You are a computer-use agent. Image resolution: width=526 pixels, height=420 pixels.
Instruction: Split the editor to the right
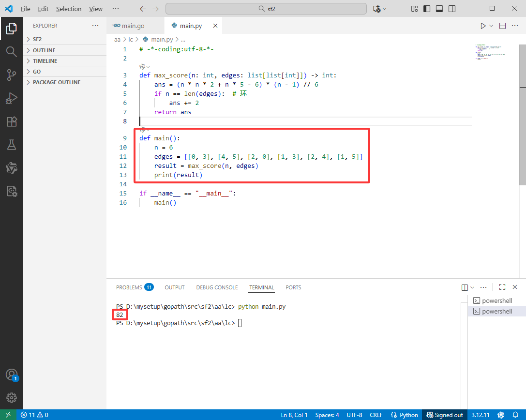(502, 26)
